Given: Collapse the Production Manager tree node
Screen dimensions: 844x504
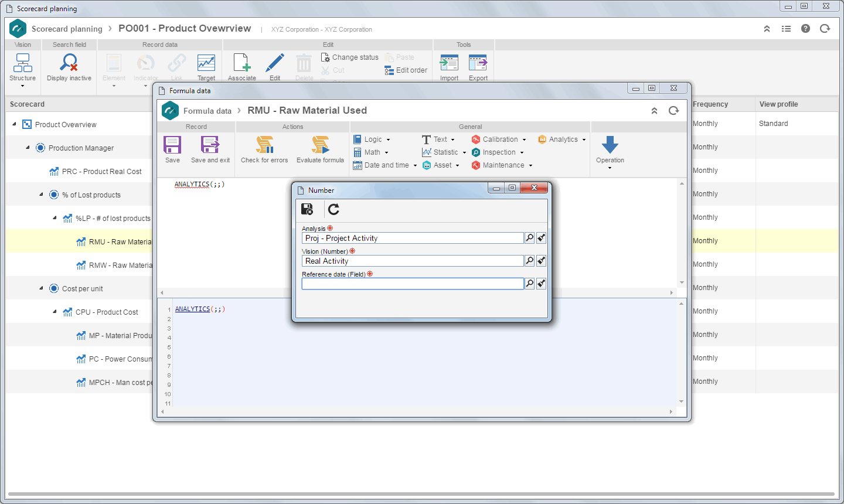Looking at the screenshot, I should (28, 148).
